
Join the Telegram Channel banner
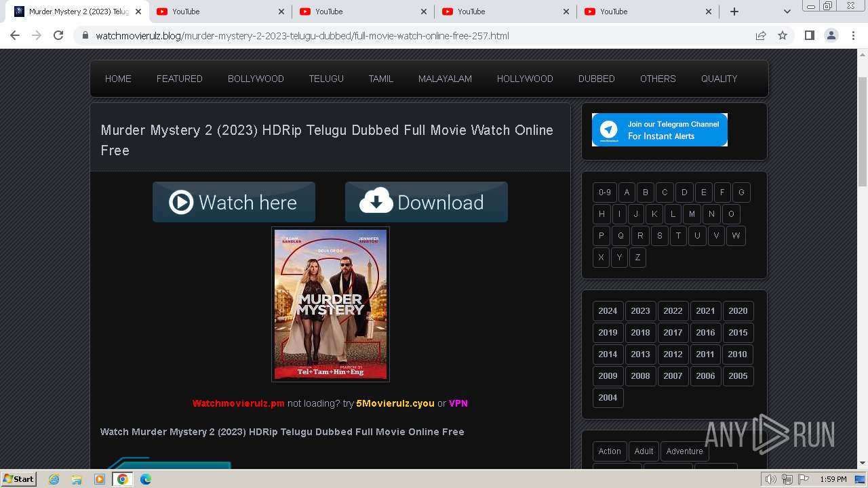[x=660, y=129]
